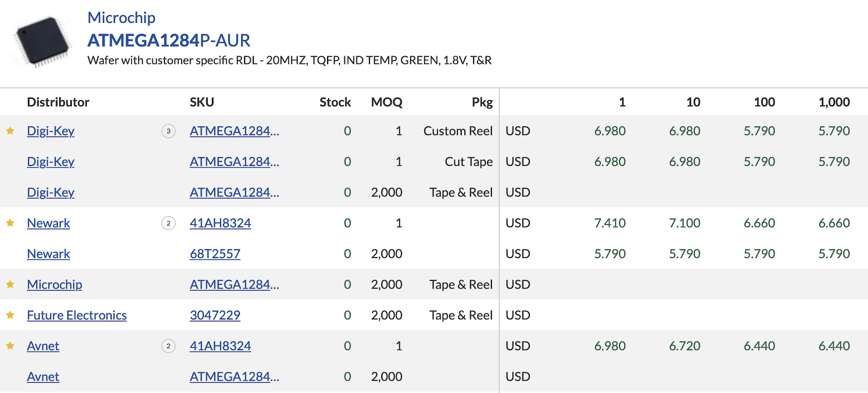Open the Microchip distributor link in table
Image resolution: width=868 pixels, height=393 pixels.
click(x=54, y=285)
